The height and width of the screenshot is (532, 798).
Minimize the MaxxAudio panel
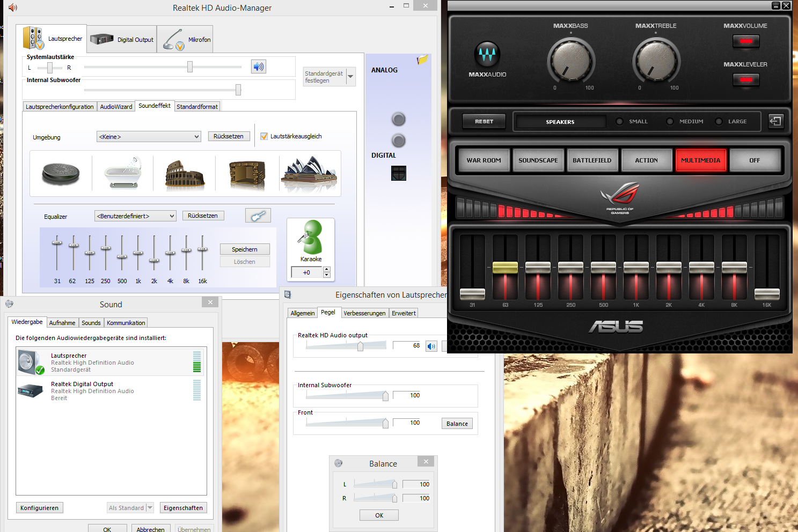pos(775,5)
